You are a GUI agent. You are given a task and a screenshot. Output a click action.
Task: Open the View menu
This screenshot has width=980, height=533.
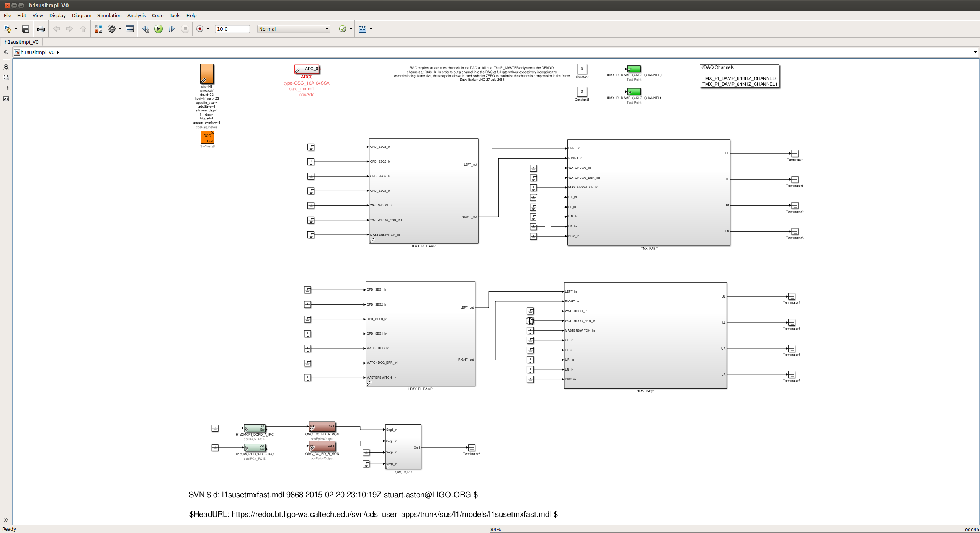coord(38,16)
